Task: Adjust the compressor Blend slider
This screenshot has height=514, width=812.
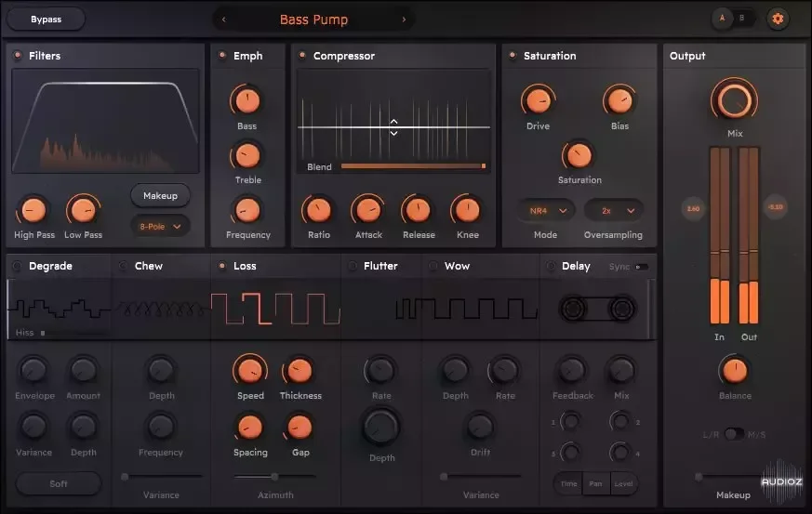Action: pyautogui.click(x=413, y=166)
